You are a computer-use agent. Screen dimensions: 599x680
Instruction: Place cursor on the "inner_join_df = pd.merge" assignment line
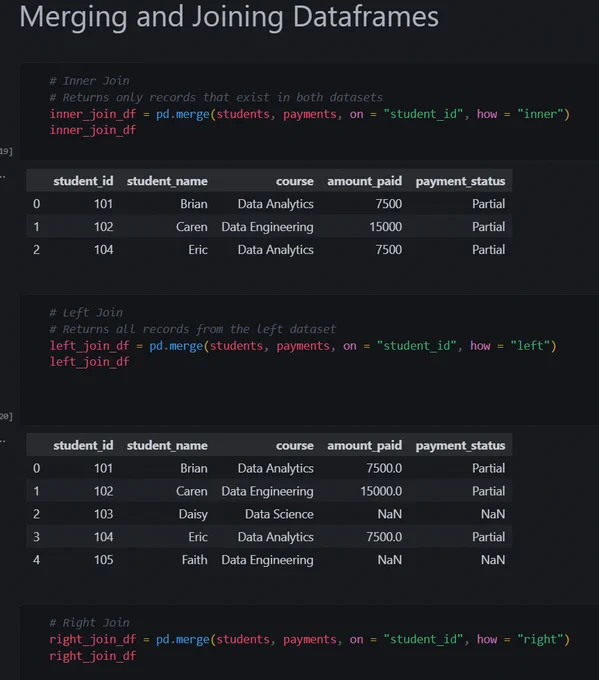pos(310,114)
